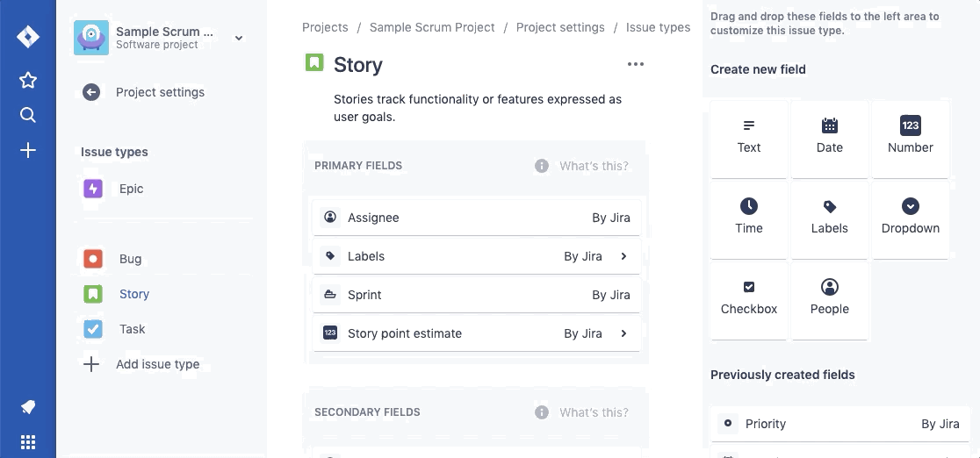Click the plus icon for Add issue type
The width and height of the screenshot is (980, 458).
click(91, 364)
